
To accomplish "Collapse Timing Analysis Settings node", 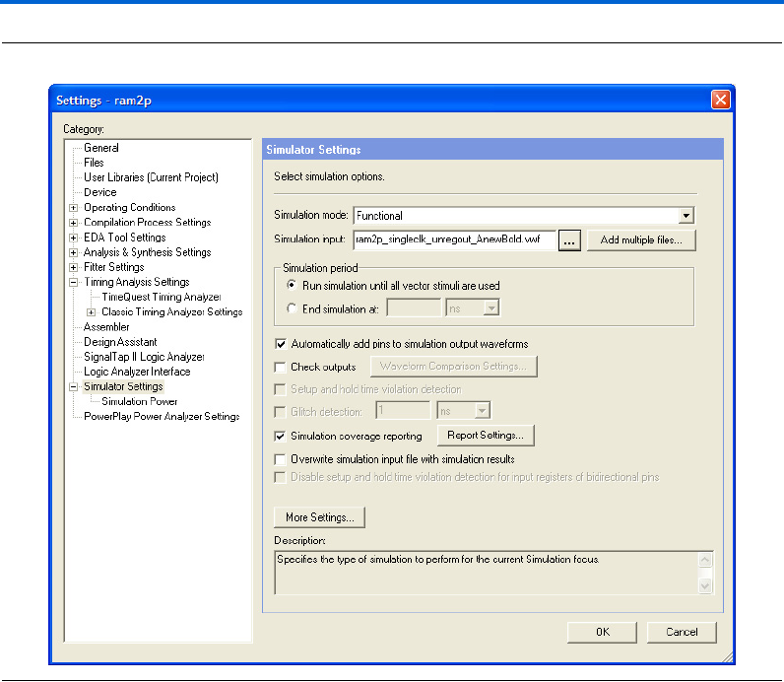I will coord(74,282).
